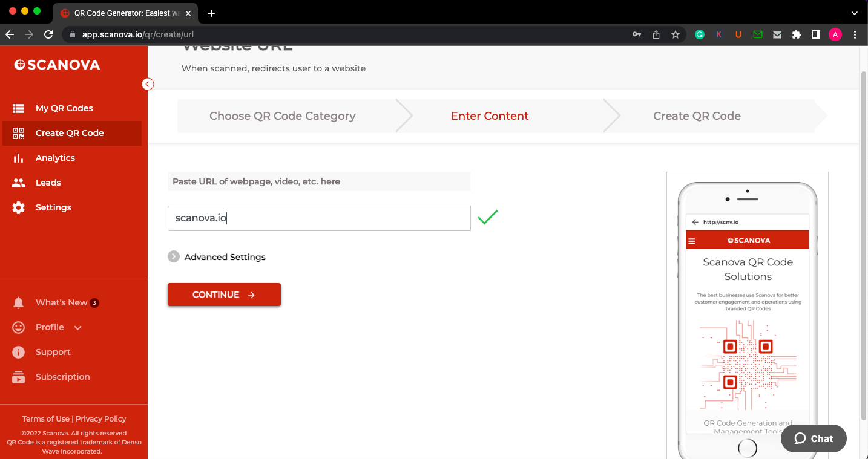Open the Support link in sidebar

(53, 352)
